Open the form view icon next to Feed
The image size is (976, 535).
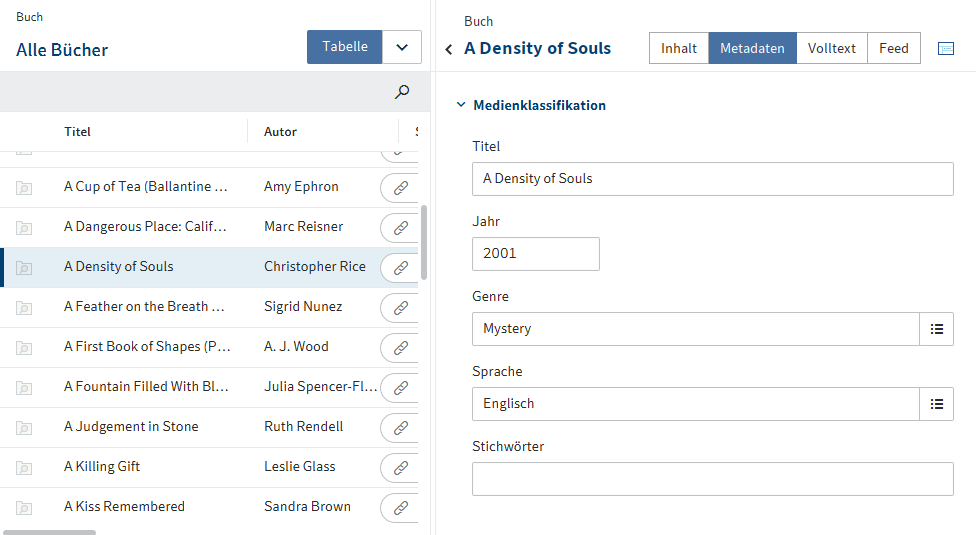(x=946, y=49)
